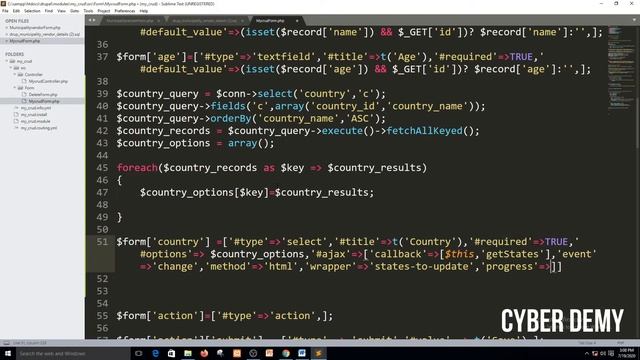Open my_crud.module in sidebar
The image size is (640, 360).
click(x=35, y=121)
